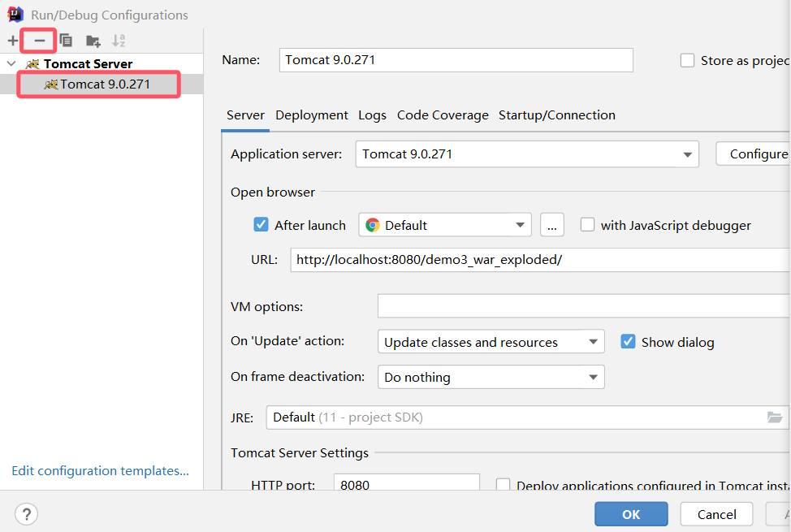Toggle the Store as project file checkbox

(x=687, y=61)
